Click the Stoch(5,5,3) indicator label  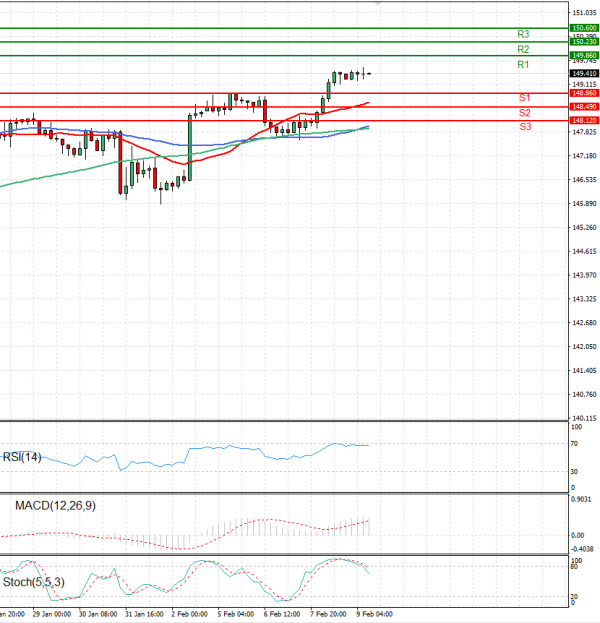[x=33, y=582]
